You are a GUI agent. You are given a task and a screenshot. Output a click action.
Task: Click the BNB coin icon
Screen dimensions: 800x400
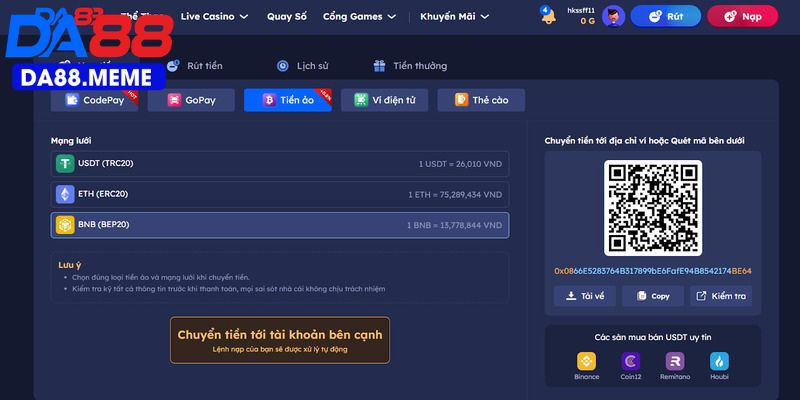click(x=65, y=225)
